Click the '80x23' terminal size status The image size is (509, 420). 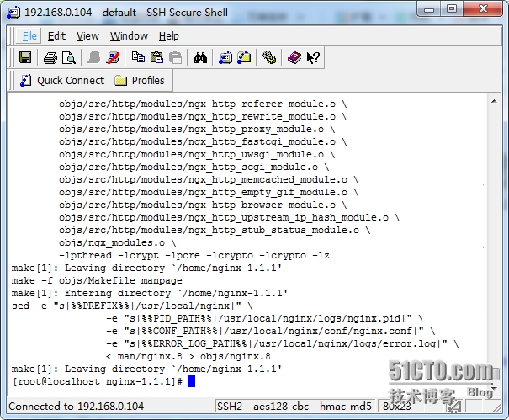click(396, 406)
